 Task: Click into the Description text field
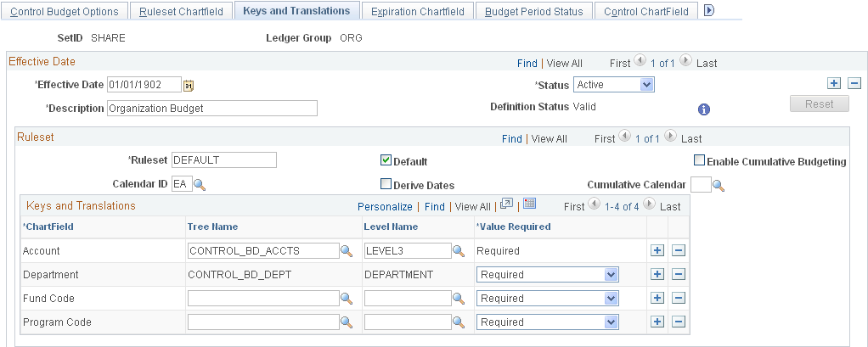[212, 109]
